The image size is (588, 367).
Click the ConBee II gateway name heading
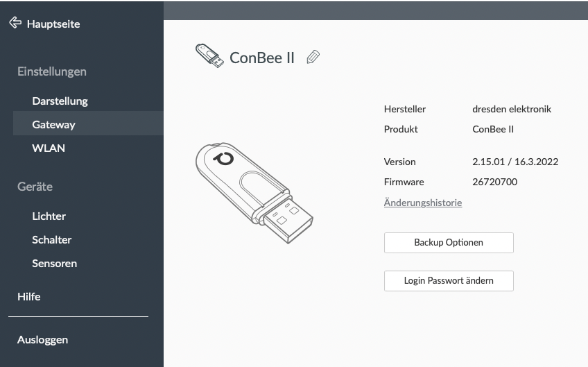pos(262,58)
